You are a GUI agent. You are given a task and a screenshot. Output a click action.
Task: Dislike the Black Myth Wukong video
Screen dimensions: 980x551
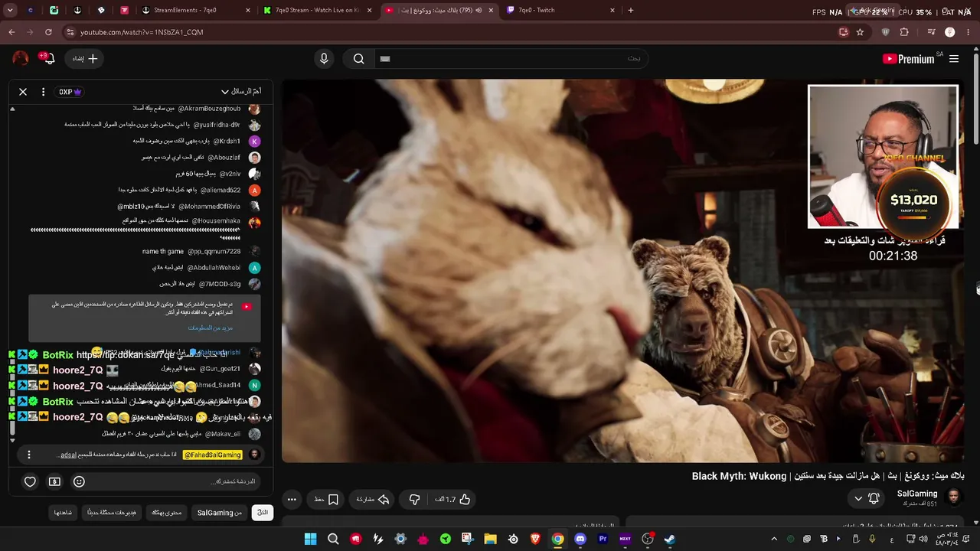(x=414, y=500)
